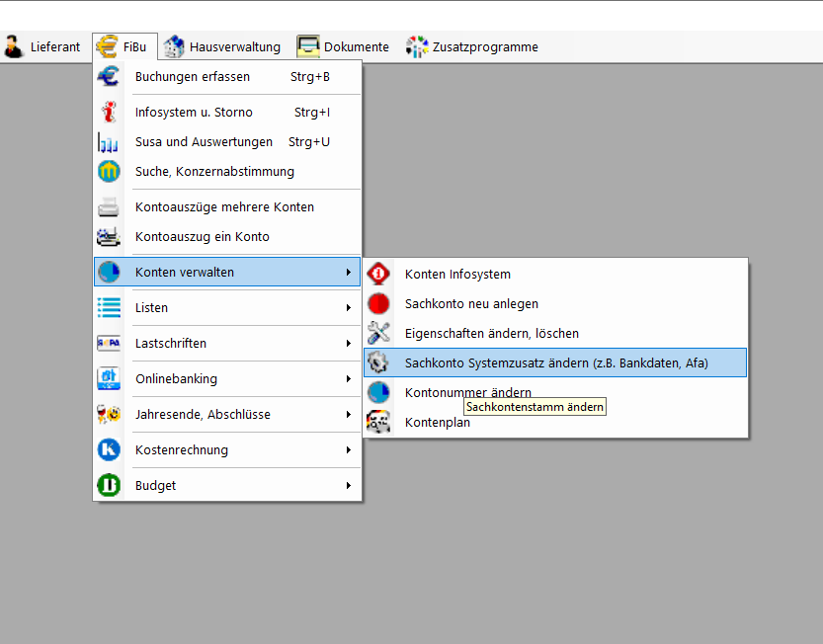Screen dimensions: 823x644
Task: Open the Hausverwaltung menu
Action: point(222,46)
